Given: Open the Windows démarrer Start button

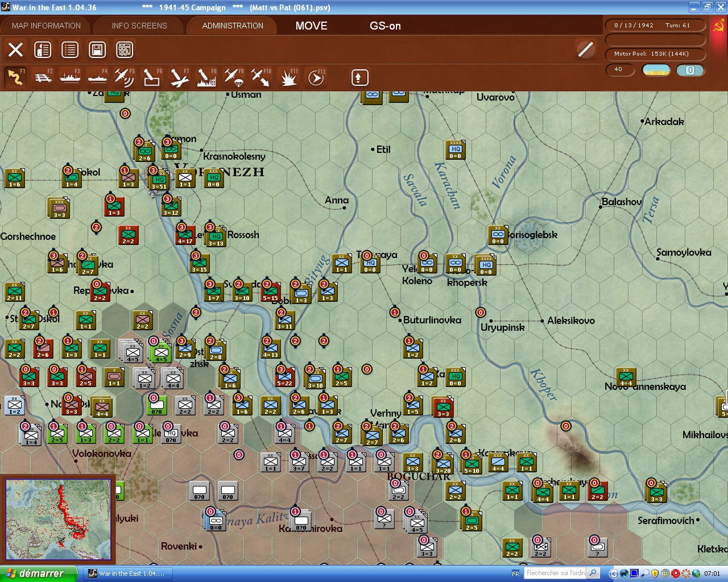Looking at the screenshot, I should (x=39, y=573).
